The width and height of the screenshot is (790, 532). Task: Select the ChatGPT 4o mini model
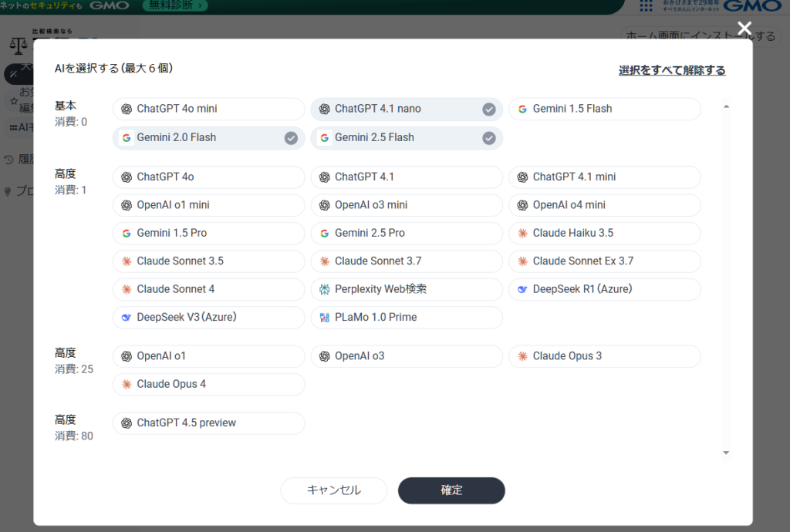(x=208, y=109)
